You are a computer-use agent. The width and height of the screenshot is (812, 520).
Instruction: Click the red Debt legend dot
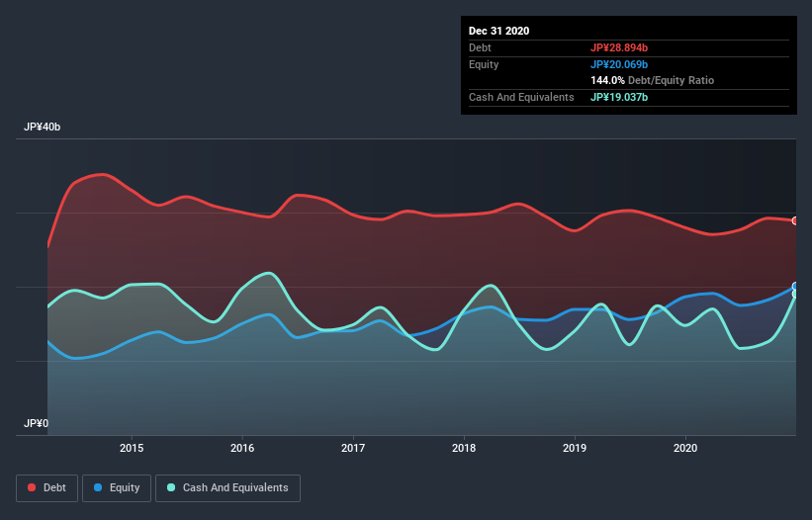tap(32, 487)
